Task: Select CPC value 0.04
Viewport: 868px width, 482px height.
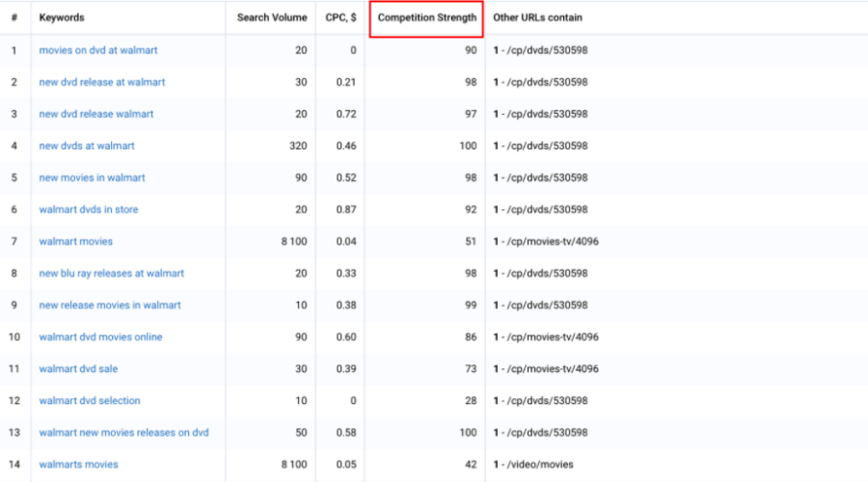Action: (346, 241)
